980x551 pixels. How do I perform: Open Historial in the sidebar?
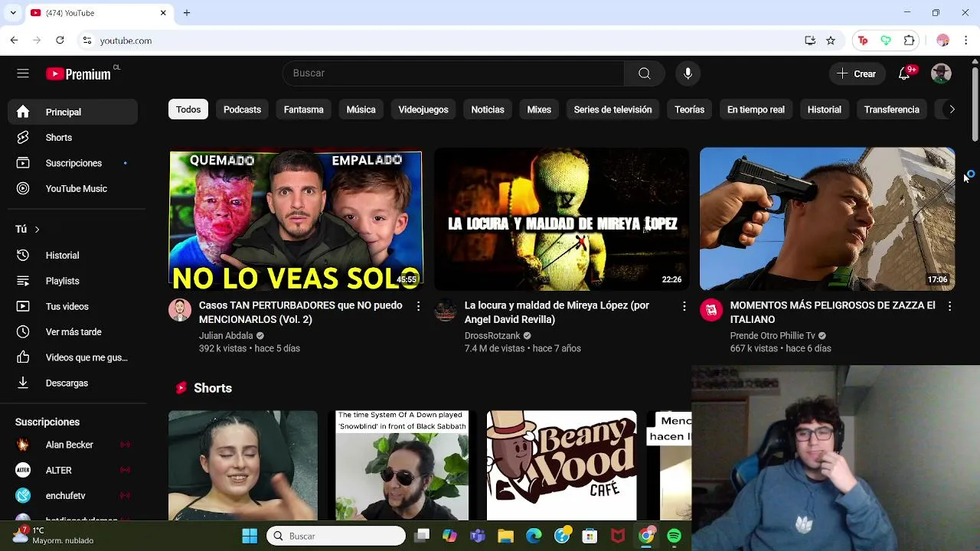[73, 256]
